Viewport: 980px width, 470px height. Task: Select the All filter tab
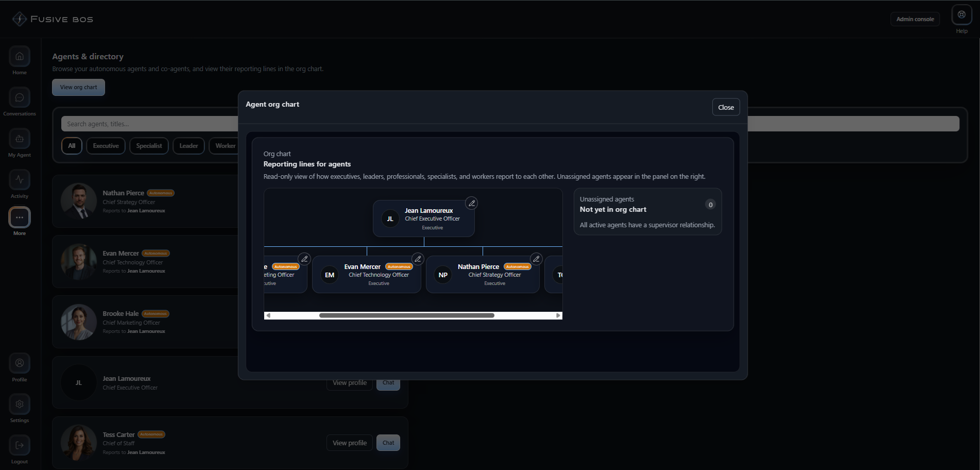[72, 146]
